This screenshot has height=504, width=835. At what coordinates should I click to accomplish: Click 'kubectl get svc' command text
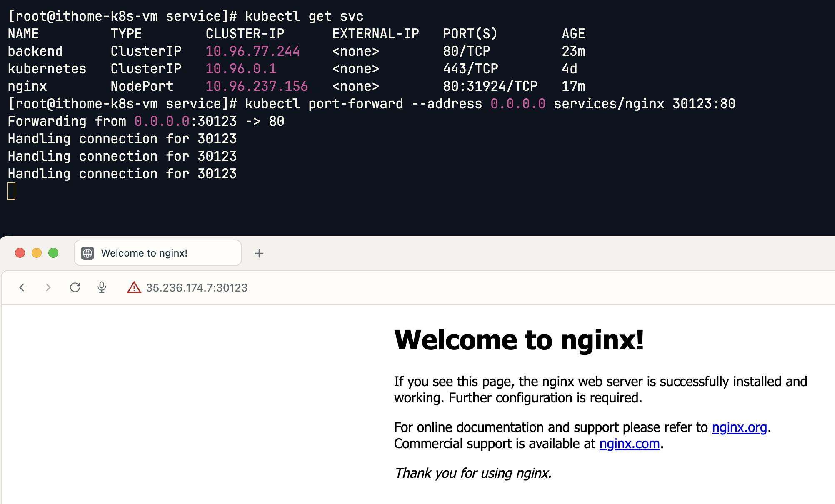(x=304, y=16)
